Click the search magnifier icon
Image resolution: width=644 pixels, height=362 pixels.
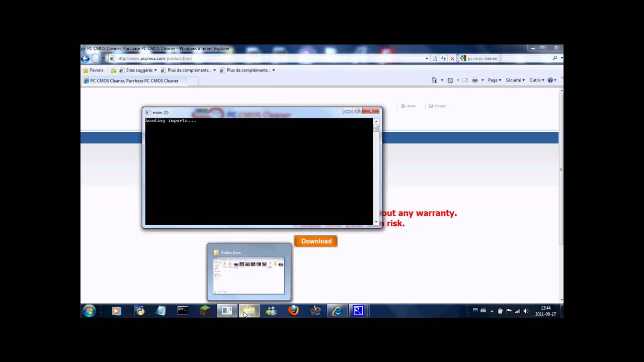pyautogui.click(x=555, y=58)
